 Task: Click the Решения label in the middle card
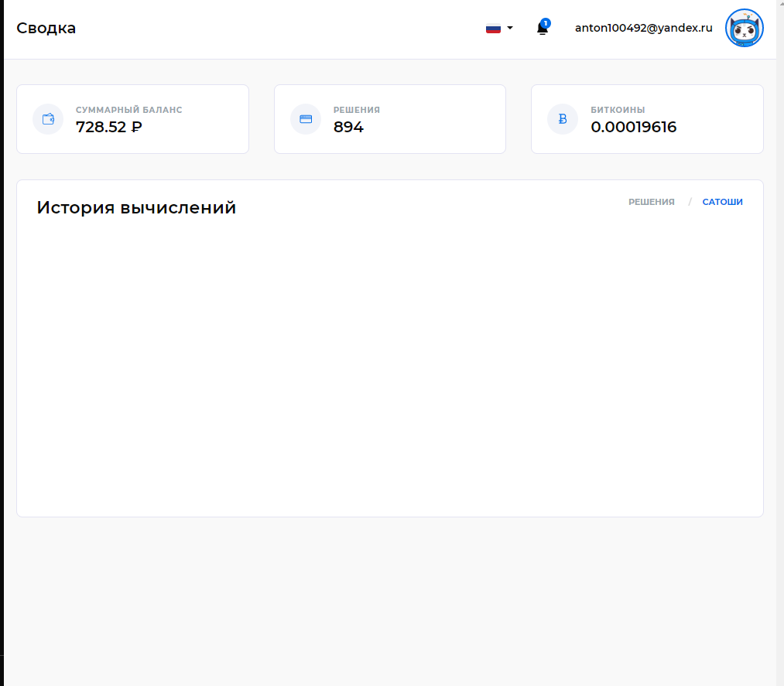coord(357,110)
